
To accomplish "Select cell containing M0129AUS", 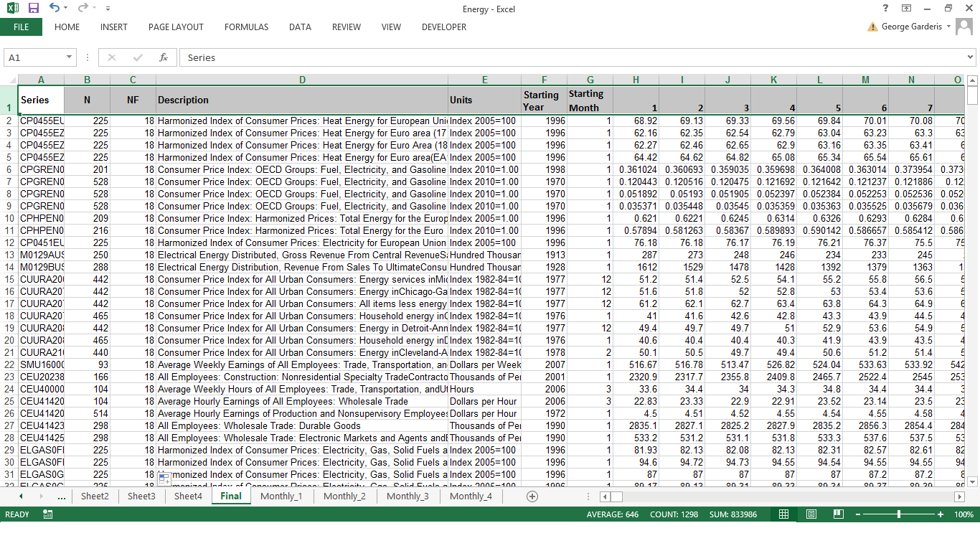I will click(x=41, y=255).
